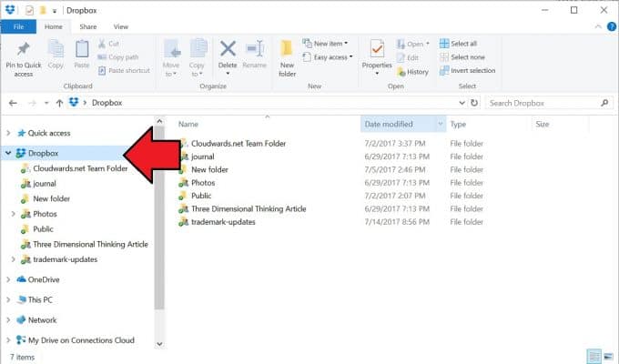Open Quick Access Toolbar customize dropdown
The height and width of the screenshot is (364, 619).
(55, 11)
